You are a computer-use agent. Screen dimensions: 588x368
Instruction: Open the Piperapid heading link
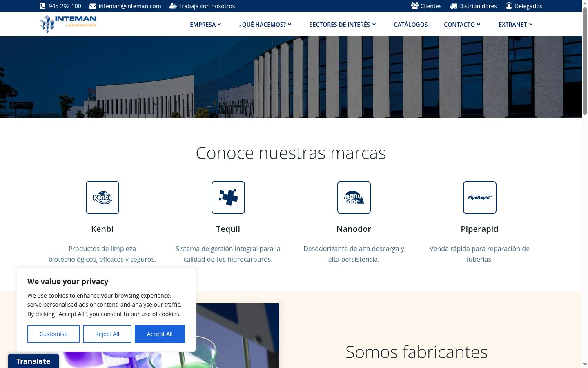click(480, 229)
